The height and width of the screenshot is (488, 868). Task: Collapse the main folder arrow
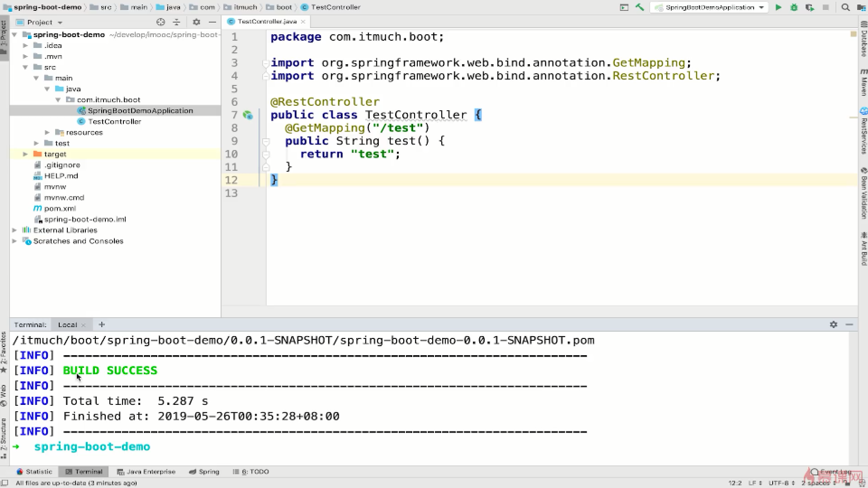click(x=36, y=78)
